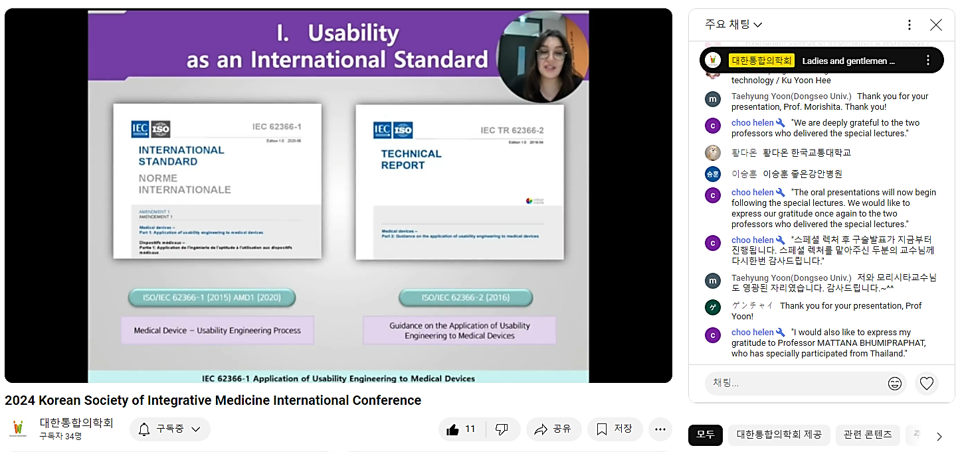Share the video with 공유 button
This screenshot has height=452, width=960.
tap(553, 429)
